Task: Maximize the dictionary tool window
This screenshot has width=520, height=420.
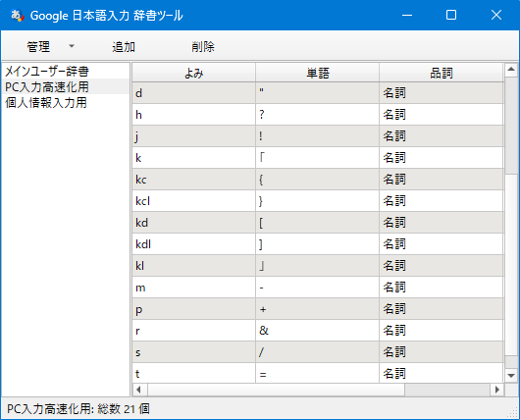Action: point(451,15)
